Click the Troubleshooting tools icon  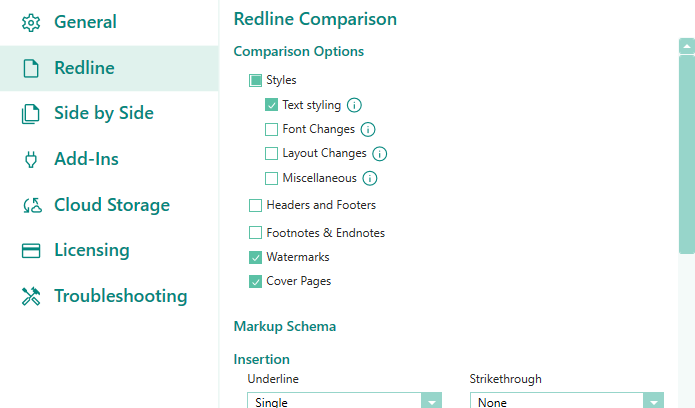[31, 296]
